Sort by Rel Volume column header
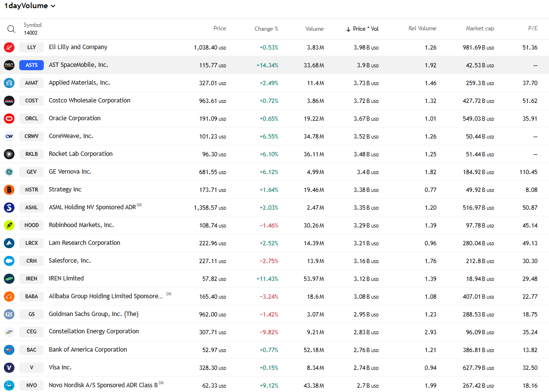 pos(422,29)
